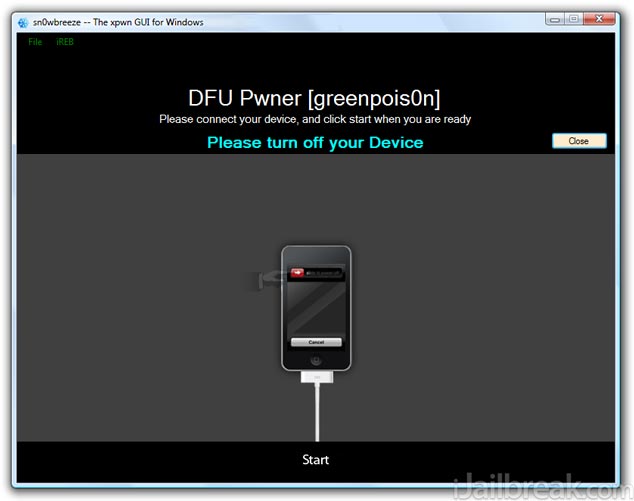This screenshot has width=634, height=501.
Task: Click the iPod device illustration
Action: point(316,308)
